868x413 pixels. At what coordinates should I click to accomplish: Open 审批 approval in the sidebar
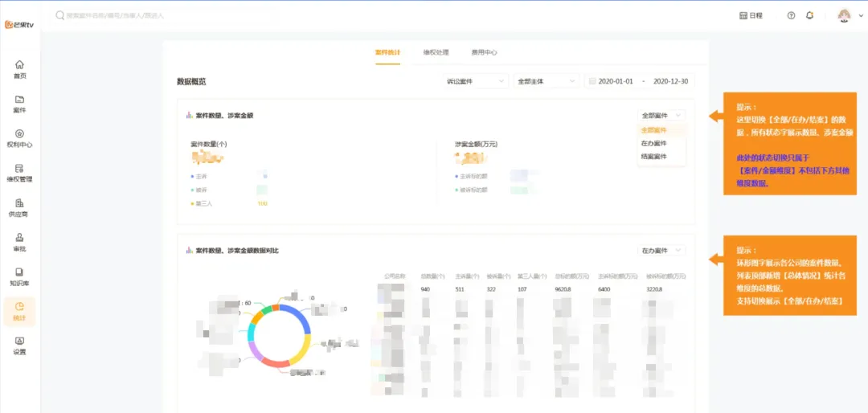coord(20,242)
